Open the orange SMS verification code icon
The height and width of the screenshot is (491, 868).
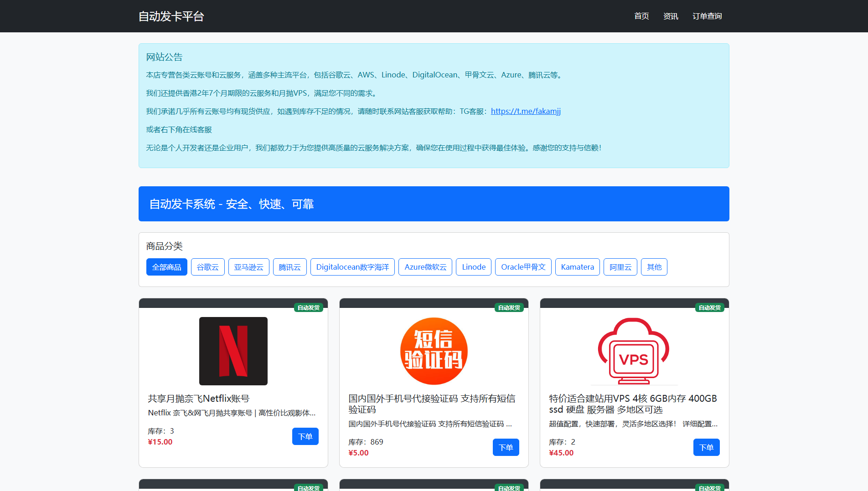[434, 351]
